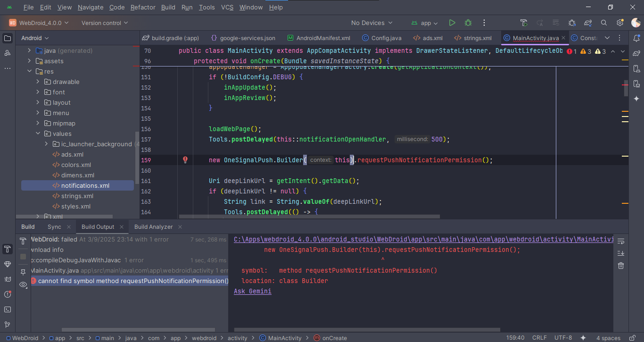This screenshot has height=342, width=644.
Task: Toggle soft-wrap in build output console
Action: [x=621, y=242]
